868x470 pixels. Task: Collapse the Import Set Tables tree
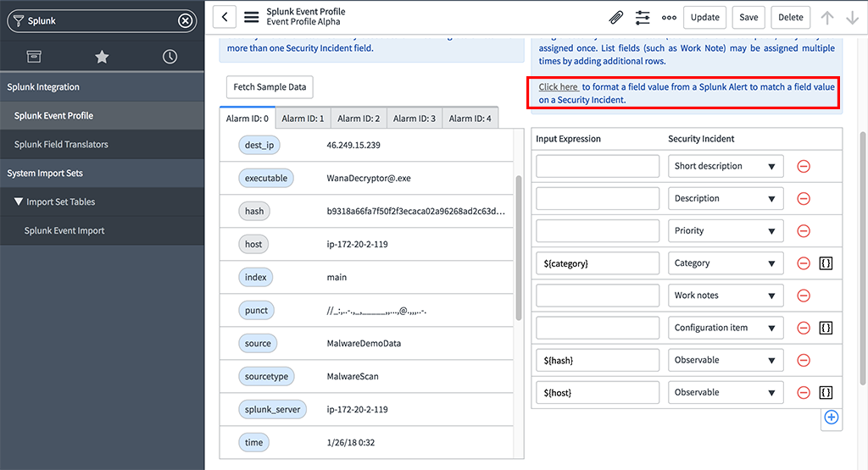tap(19, 202)
